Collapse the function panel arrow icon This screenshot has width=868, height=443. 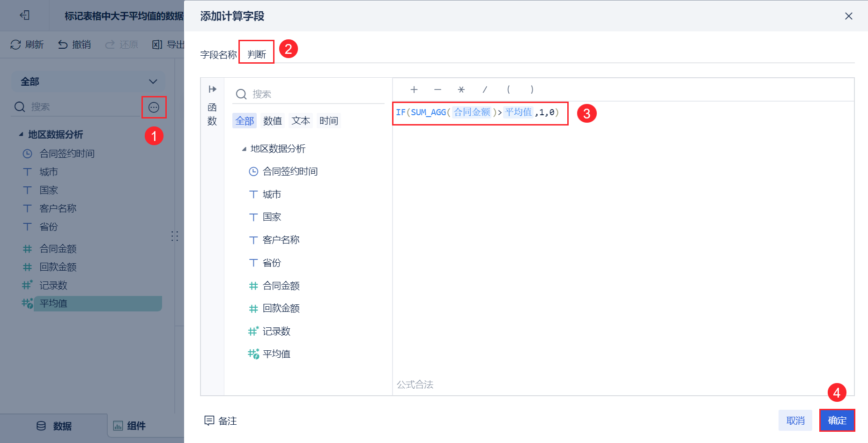[x=212, y=89]
